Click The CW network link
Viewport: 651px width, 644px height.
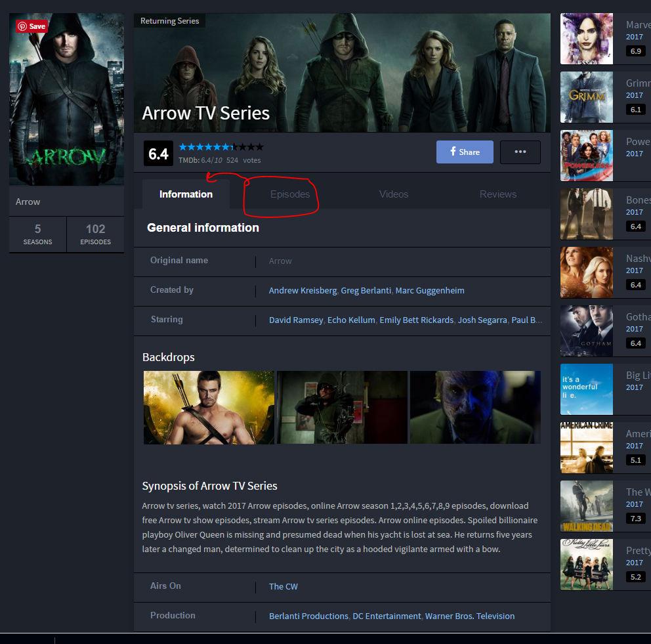coord(283,587)
